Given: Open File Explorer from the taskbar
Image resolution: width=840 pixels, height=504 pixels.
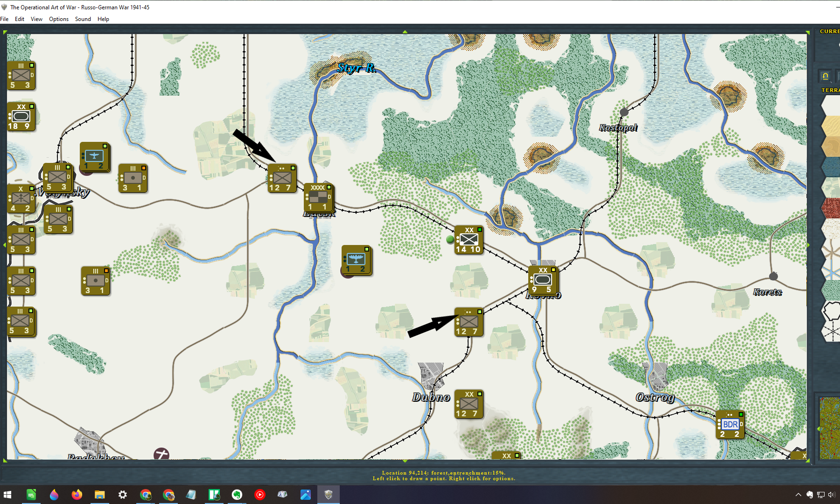Looking at the screenshot, I should (99, 495).
